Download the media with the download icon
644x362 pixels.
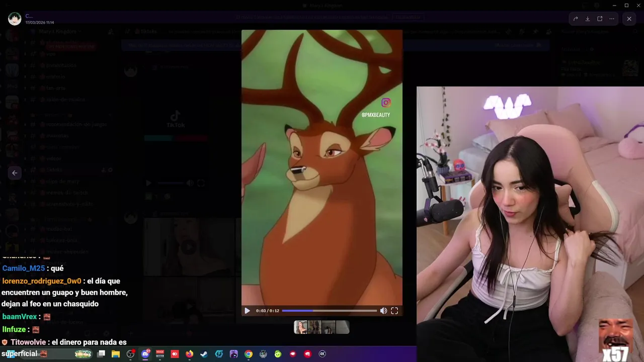(588, 19)
